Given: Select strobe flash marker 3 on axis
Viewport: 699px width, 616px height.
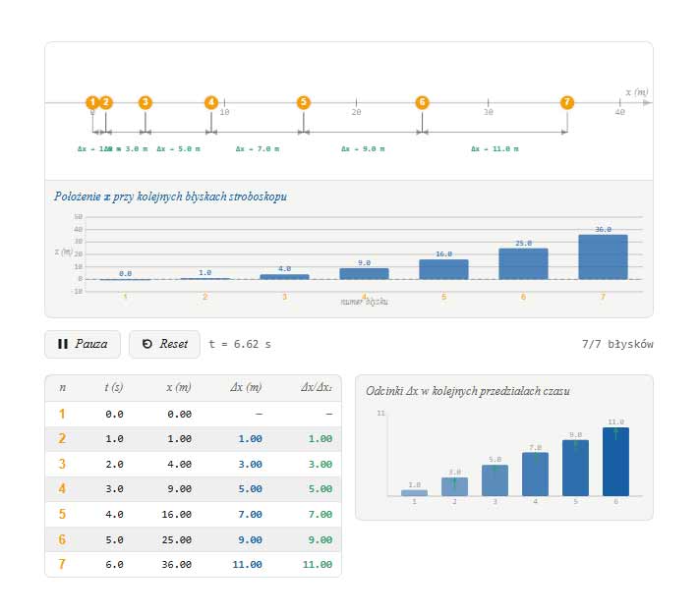Looking at the screenshot, I should pyautogui.click(x=146, y=102).
